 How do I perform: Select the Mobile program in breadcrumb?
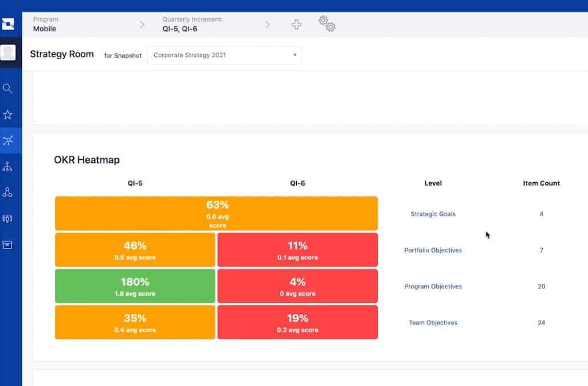pos(45,27)
